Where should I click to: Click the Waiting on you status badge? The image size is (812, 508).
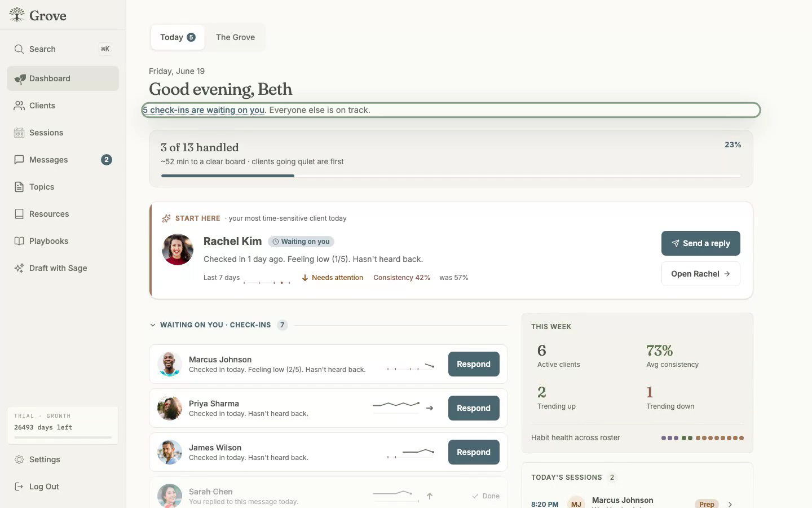click(x=301, y=242)
